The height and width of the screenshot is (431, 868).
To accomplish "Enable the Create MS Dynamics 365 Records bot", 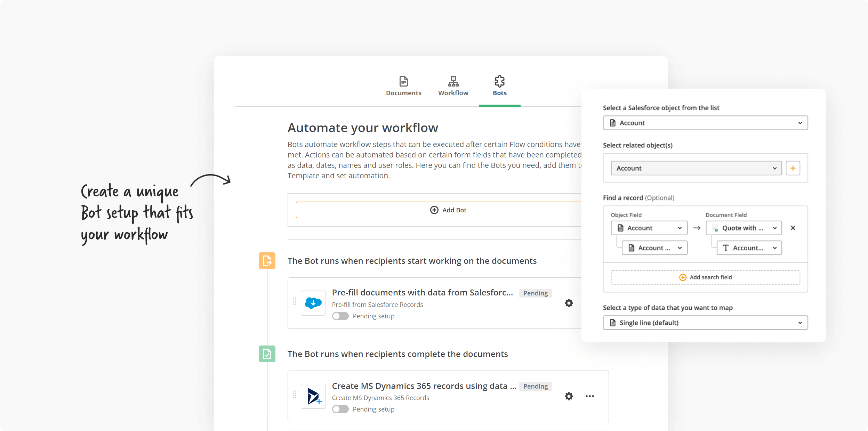I will pos(340,409).
